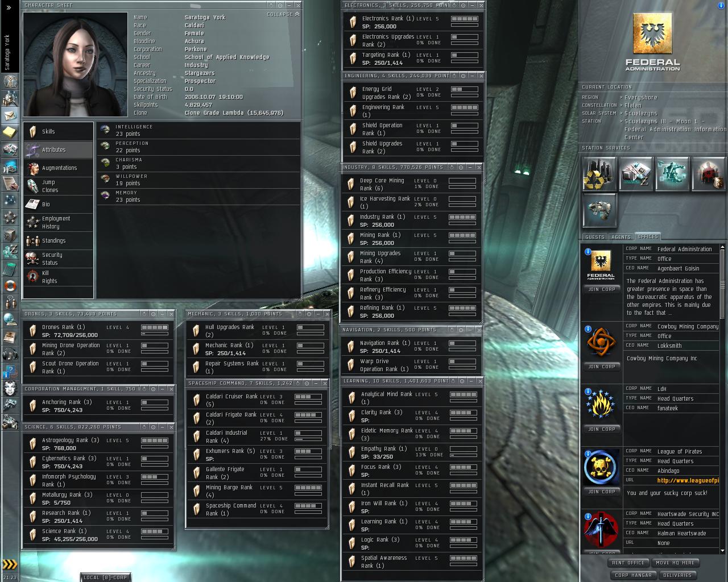Toggle starburst pin on Electronics window header
Image resolution: width=728 pixels, height=582 pixels.
[455, 5]
